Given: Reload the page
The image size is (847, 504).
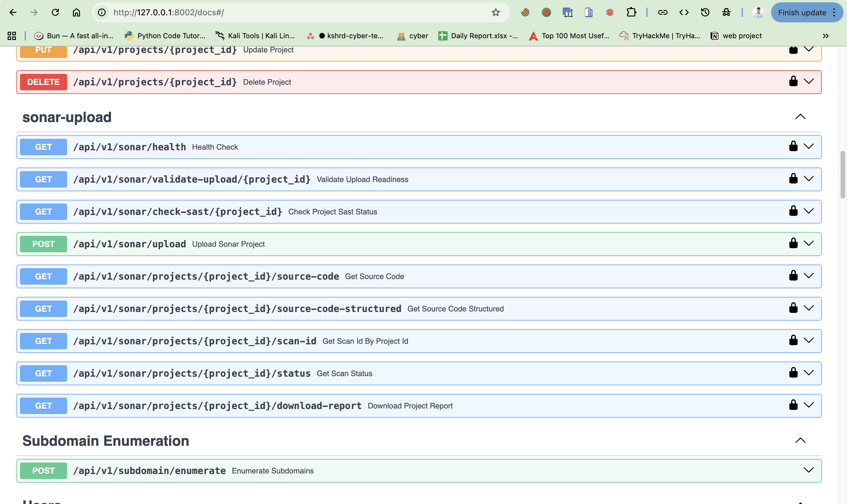Looking at the screenshot, I should 55,13.
